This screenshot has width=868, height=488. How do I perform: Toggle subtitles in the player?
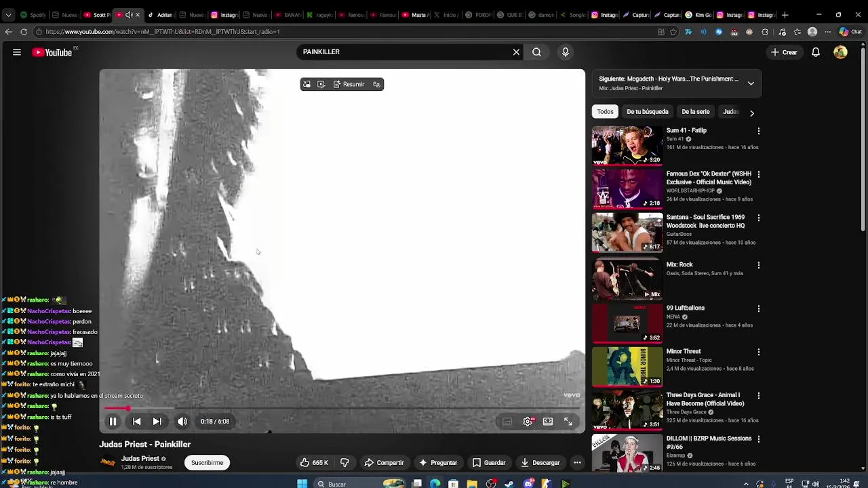(507, 422)
